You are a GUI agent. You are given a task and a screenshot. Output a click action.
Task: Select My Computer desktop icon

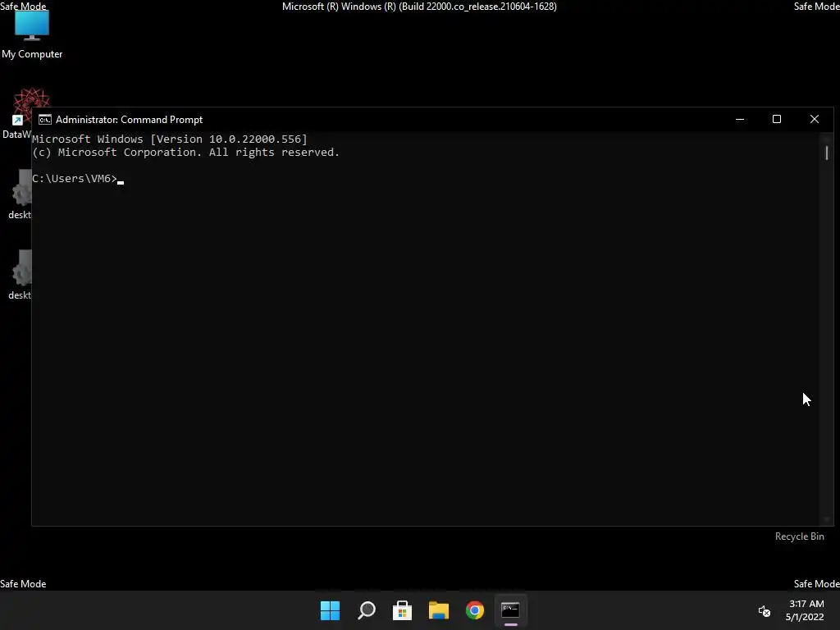click(32, 34)
